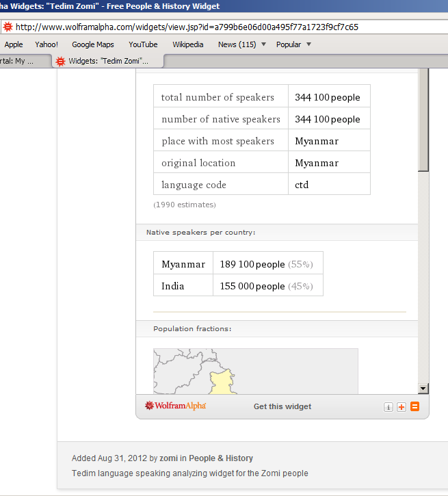The width and height of the screenshot is (448, 496).
Task: Click the 'Myanmar' cell in native speakers table
Action: click(x=183, y=264)
